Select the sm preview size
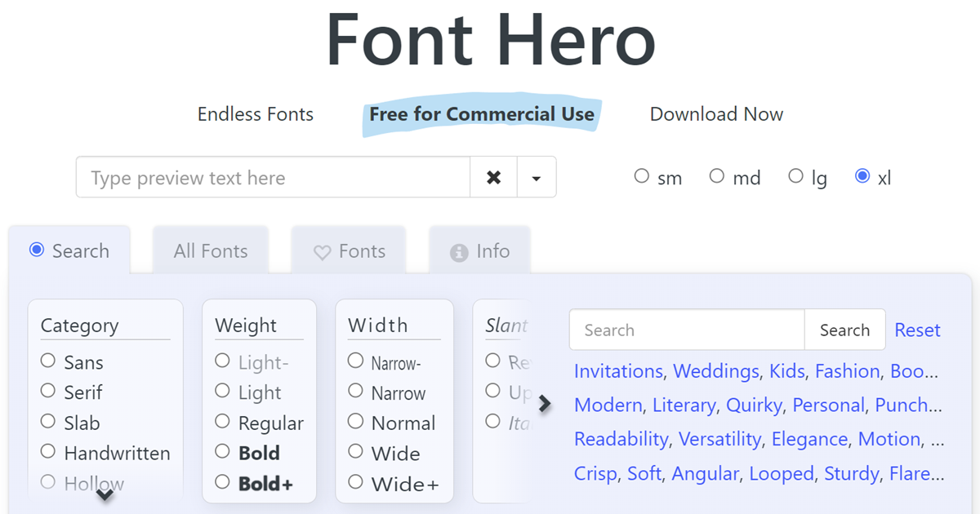 click(x=642, y=175)
